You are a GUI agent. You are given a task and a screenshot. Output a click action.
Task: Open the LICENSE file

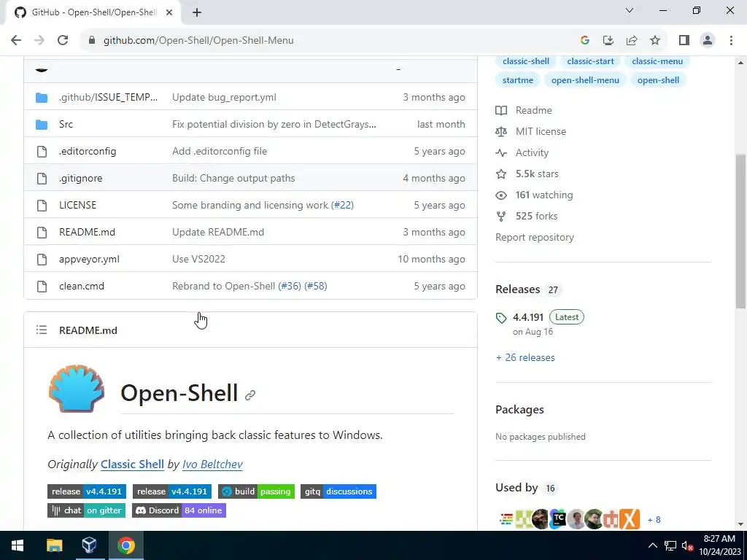click(x=77, y=205)
